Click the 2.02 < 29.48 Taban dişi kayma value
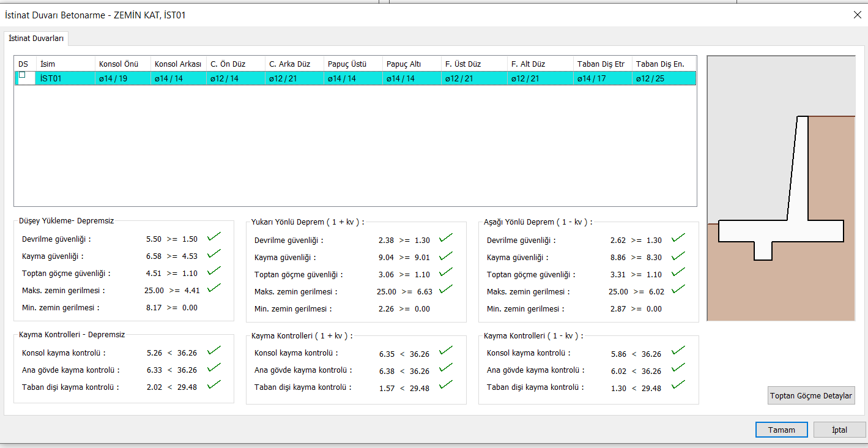The height and width of the screenshot is (448, 868). pyautogui.click(x=172, y=387)
